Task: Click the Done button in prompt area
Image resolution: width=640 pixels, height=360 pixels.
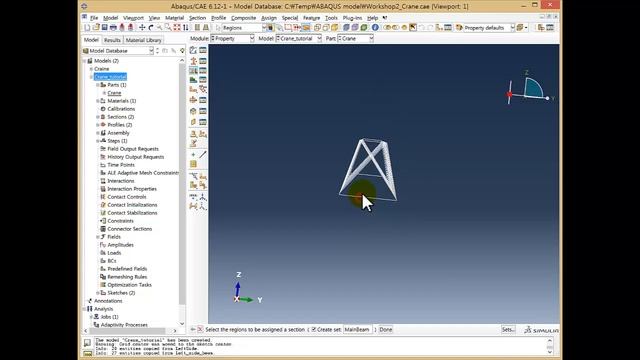Action: pyautogui.click(x=386, y=329)
